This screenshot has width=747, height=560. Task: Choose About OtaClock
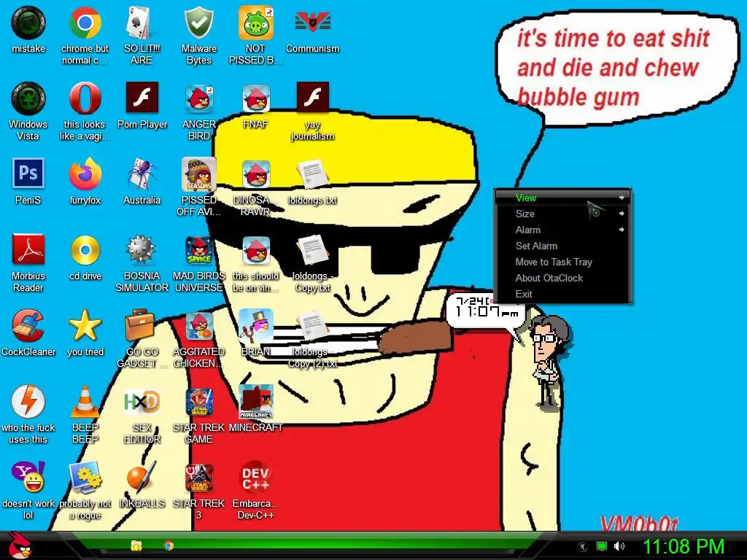pyautogui.click(x=563, y=278)
